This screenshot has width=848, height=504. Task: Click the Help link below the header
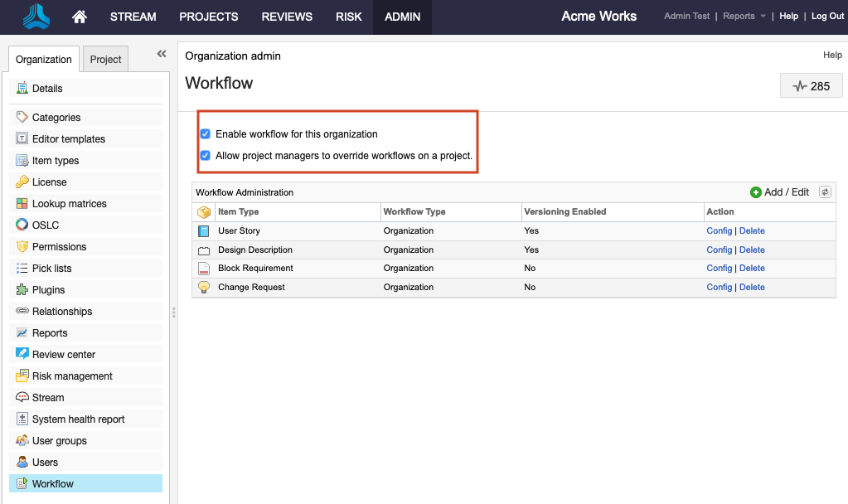832,55
